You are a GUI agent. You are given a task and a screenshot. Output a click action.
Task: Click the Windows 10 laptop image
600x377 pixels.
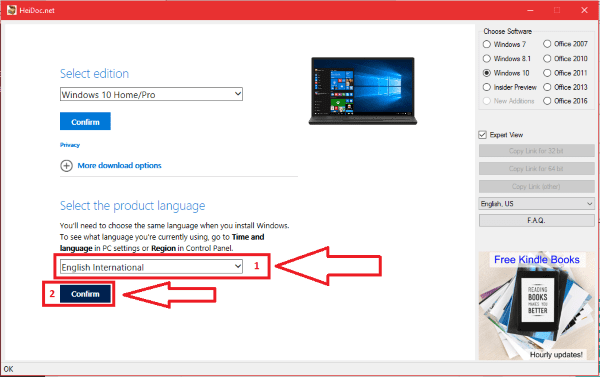(363, 91)
